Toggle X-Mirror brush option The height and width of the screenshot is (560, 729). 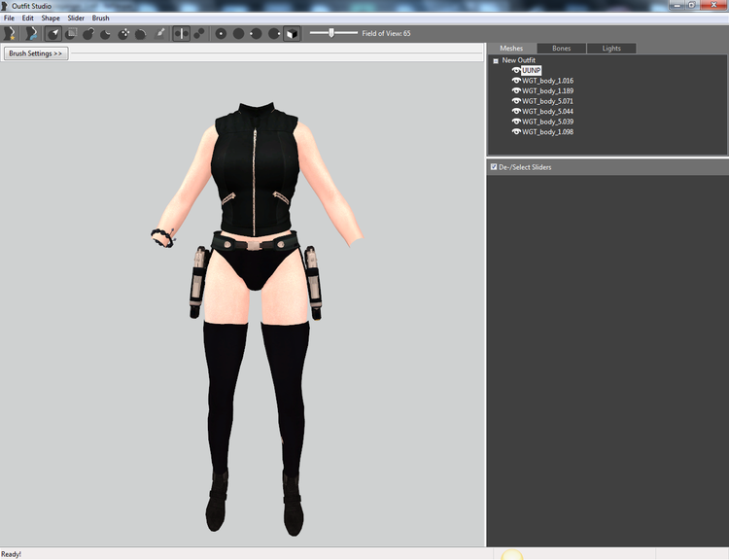coord(182,33)
